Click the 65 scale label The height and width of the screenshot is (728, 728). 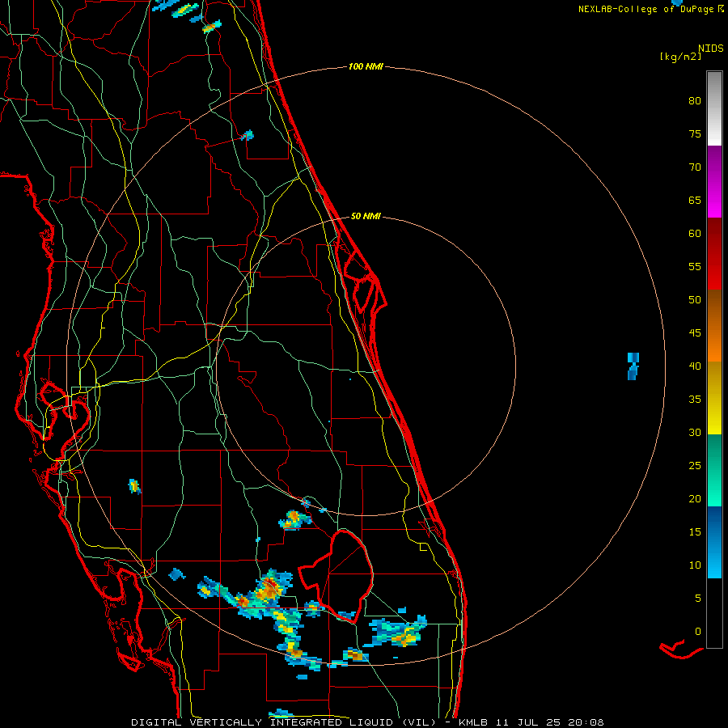[x=695, y=200]
